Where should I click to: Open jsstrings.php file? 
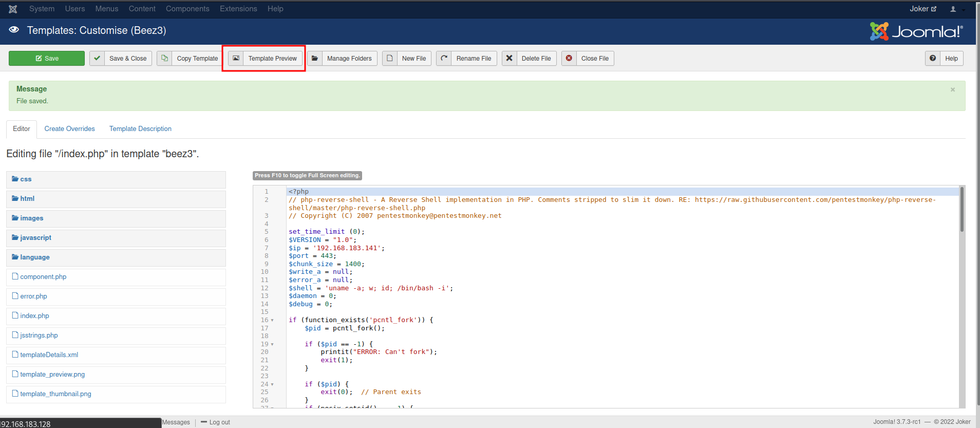point(116,336)
